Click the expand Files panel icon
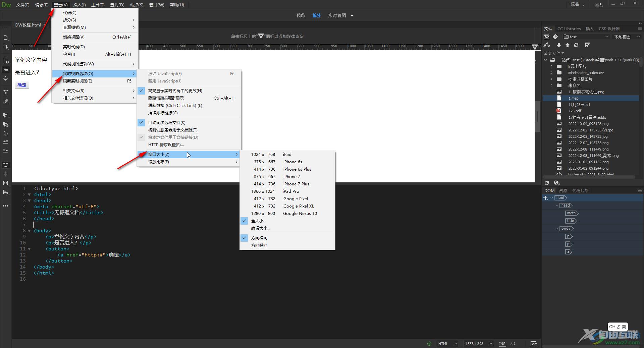Image resolution: width=644 pixels, height=348 pixels. pos(588,45)
